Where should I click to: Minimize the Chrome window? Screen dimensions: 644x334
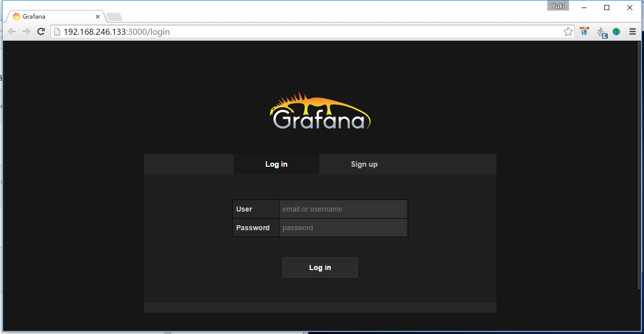584,7
